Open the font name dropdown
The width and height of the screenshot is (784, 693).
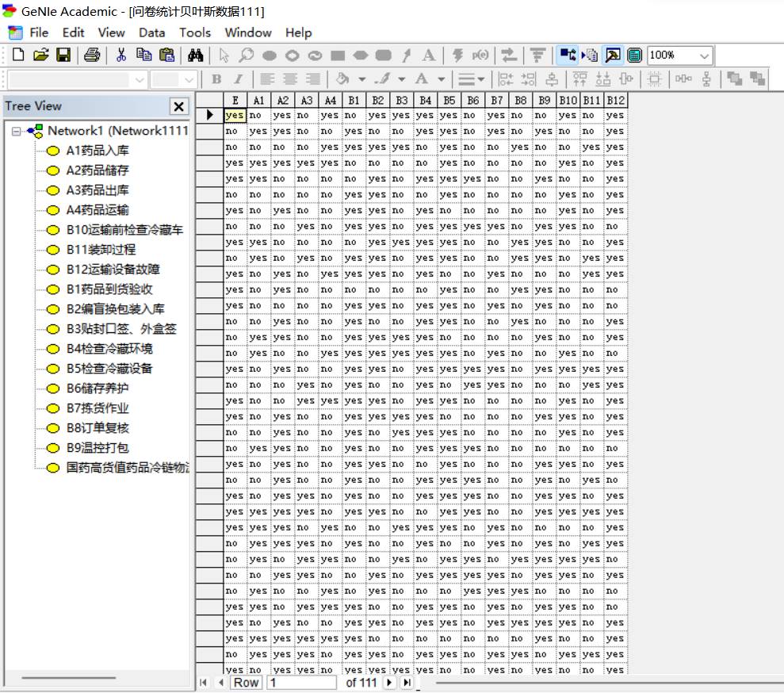[x=140, y=79]
